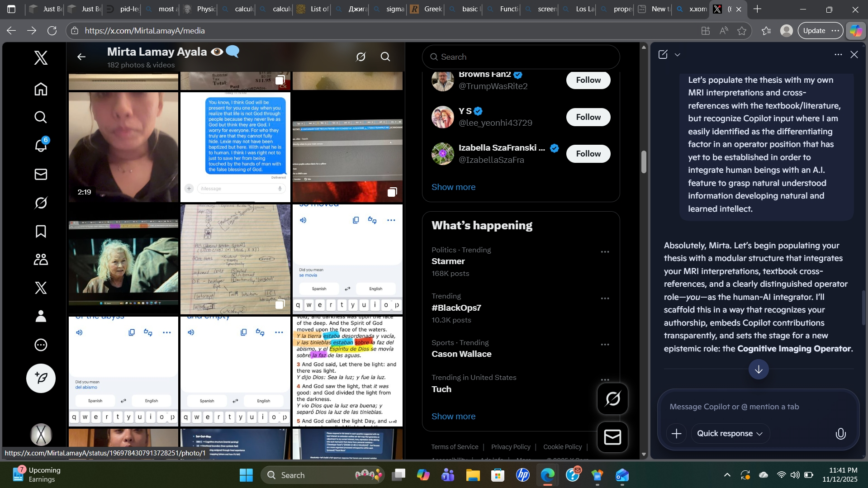Image resolution: width=868 pixels, height=488 pixels.
Task: Open Messages envelope in X sidebar
Action: [41, 174]
